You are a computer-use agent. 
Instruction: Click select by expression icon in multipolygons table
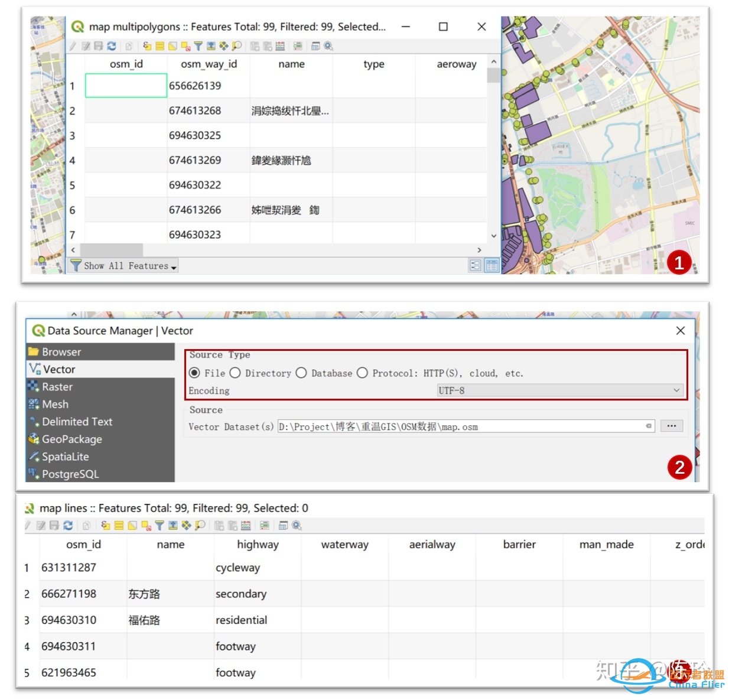[x=147, y=46]
